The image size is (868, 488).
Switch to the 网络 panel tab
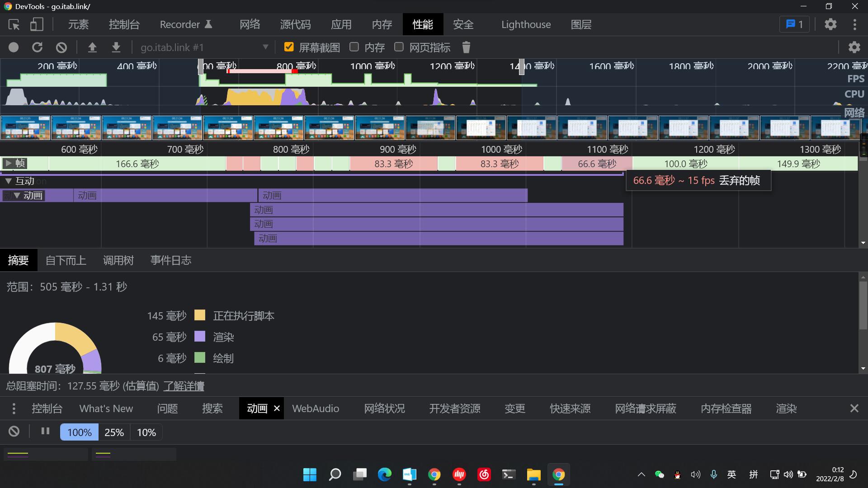[250, 24]
